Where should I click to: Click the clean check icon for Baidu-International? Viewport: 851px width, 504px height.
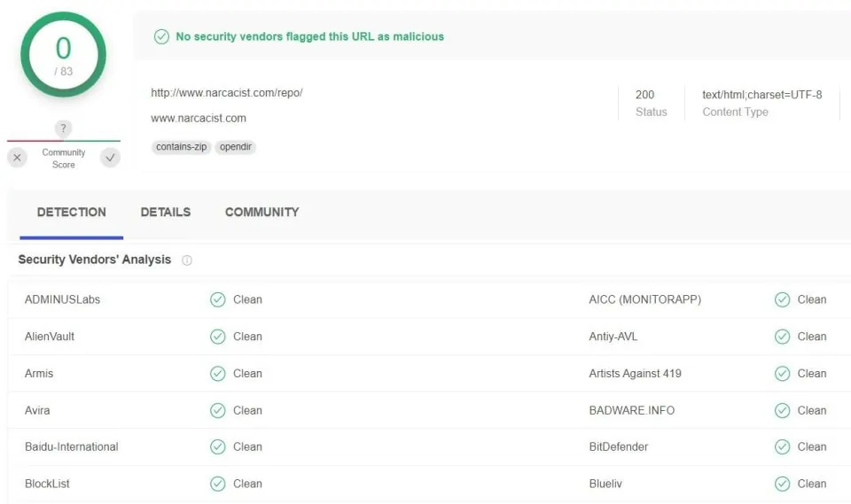click(218, 446)
